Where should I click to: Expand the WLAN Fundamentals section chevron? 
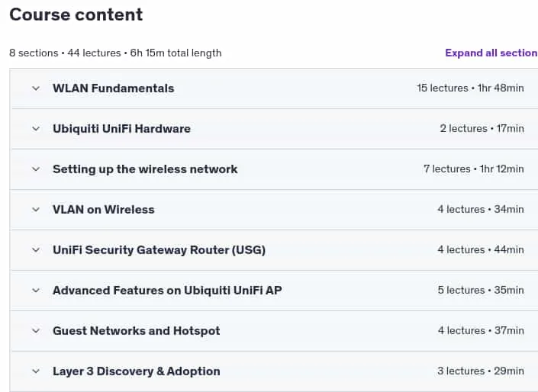pyautogui.click(x=36, y=88)
